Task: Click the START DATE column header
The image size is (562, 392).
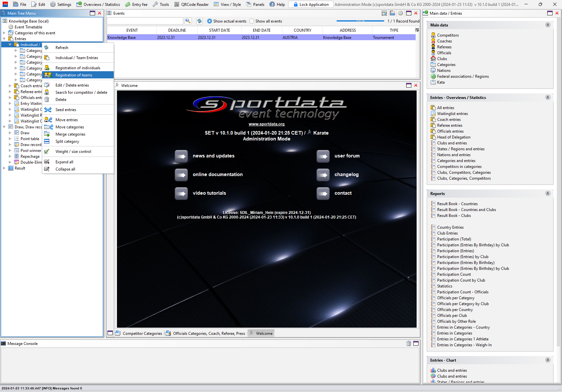Action: 220,30
